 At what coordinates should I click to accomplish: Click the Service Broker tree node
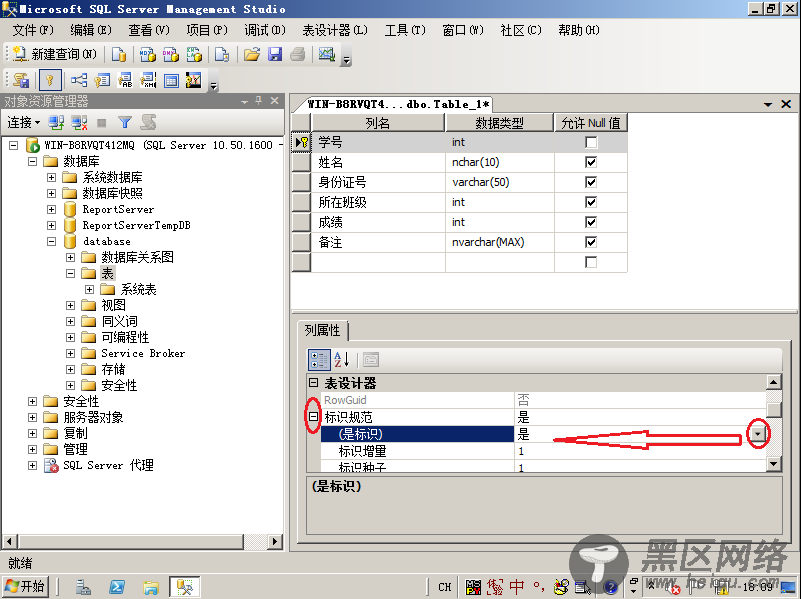tap(143, 353)
